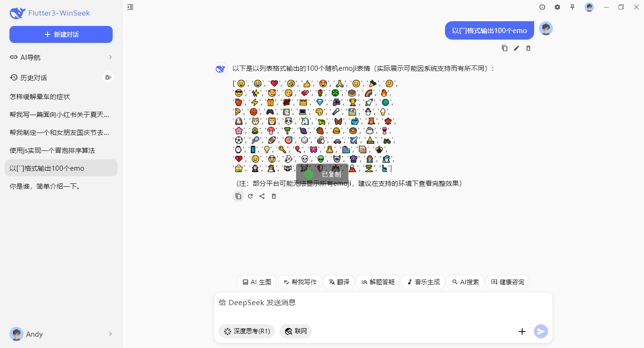Collapse the left sidebar

[130, 7]
